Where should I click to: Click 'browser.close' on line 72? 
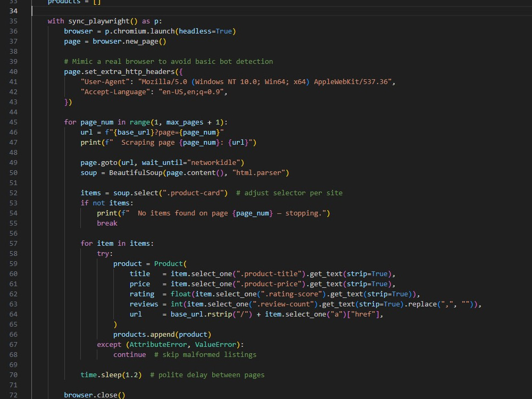pyautogui.click(x=90, y=395)
